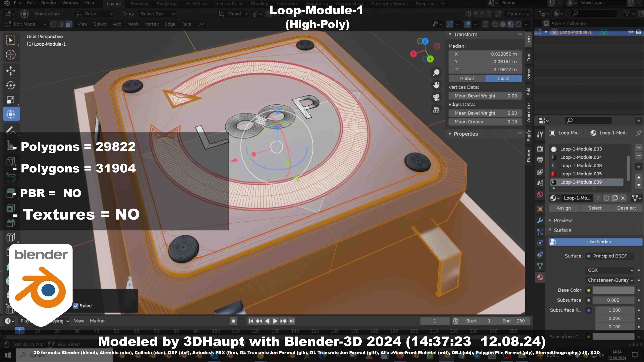Click the End frame 250 field
Viewport: 644px width, 362px height.
pos(513,321)
